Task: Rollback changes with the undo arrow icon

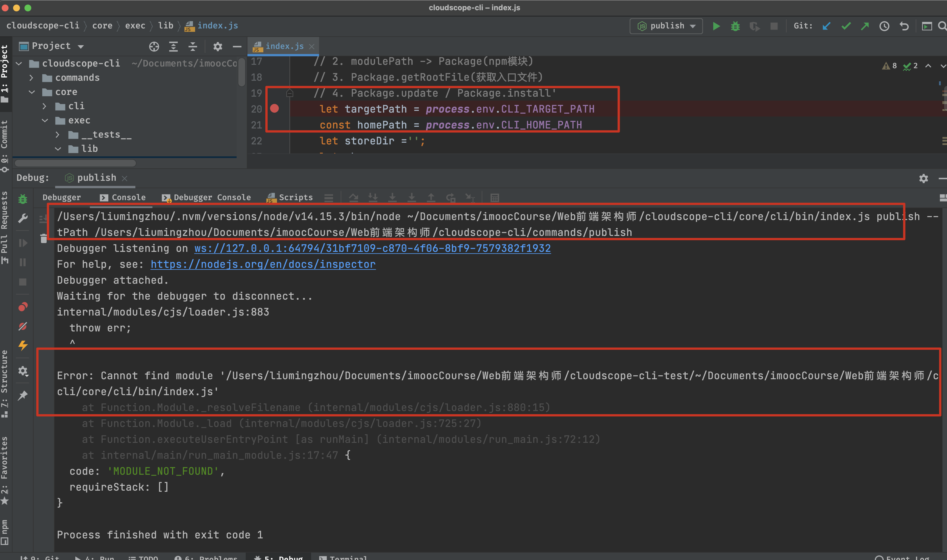Action: pos(904,26)
